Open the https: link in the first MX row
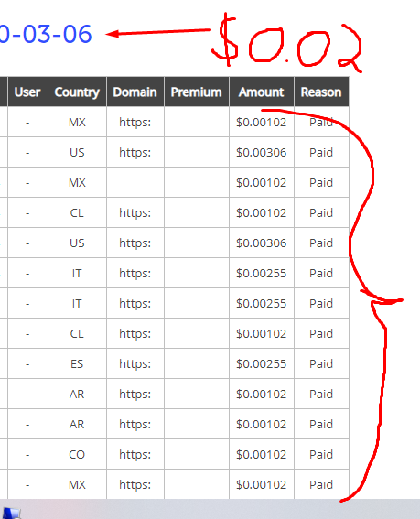 point(135,122)
